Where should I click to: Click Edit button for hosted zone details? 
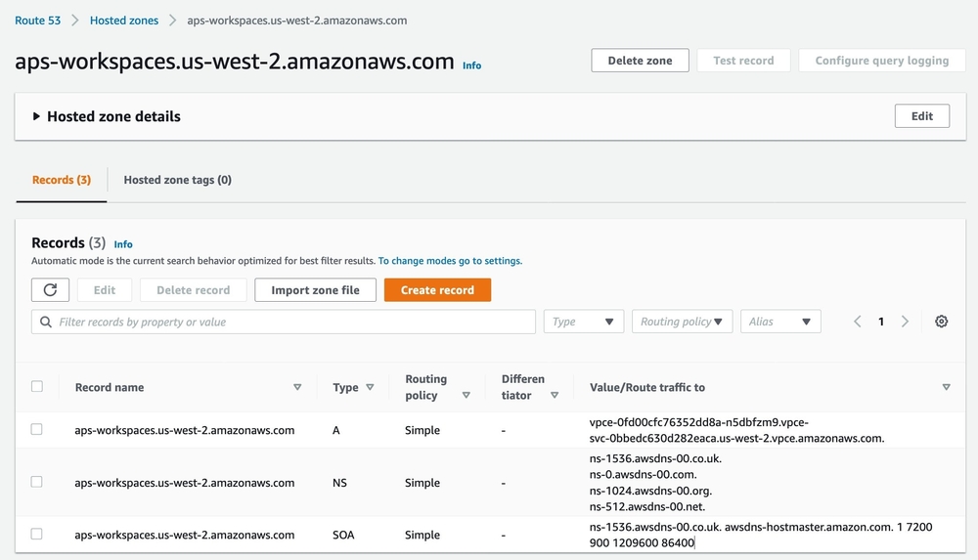pyautogui.click(x=922, y=116)
